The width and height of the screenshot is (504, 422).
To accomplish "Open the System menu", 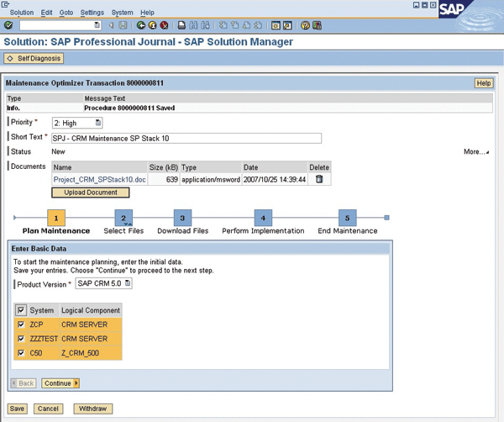I will tap(122, 13).
